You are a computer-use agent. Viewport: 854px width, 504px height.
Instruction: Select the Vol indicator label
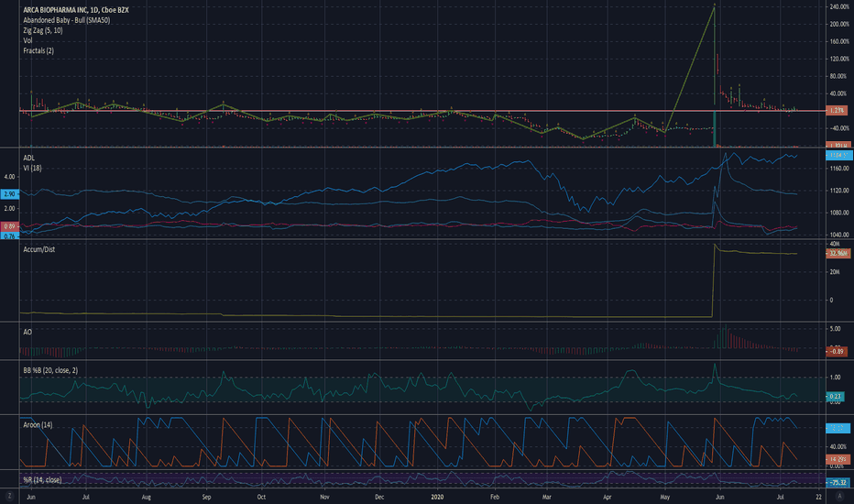(x=27, y=40)
